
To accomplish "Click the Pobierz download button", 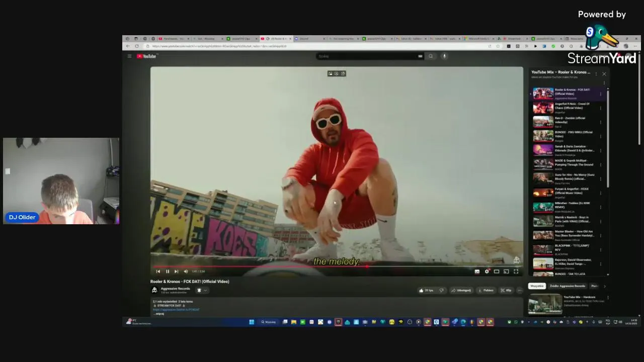I will pos(487,290).
